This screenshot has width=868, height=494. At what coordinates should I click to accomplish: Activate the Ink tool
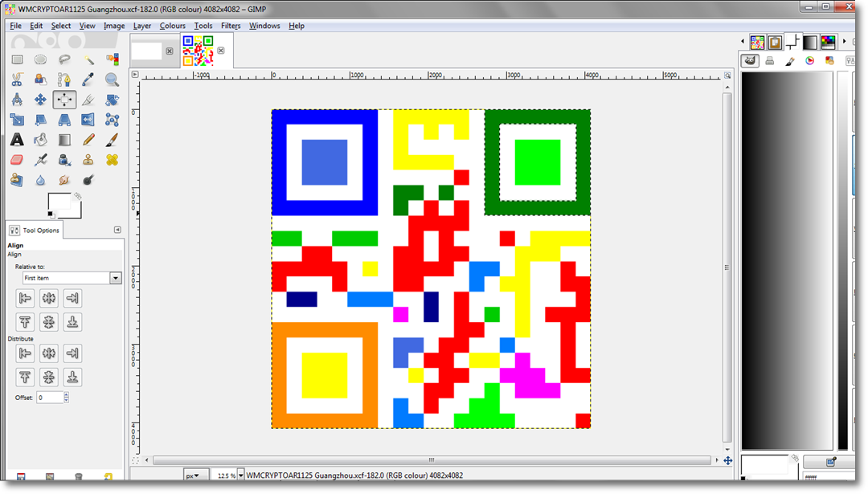[x=64, y=160]
